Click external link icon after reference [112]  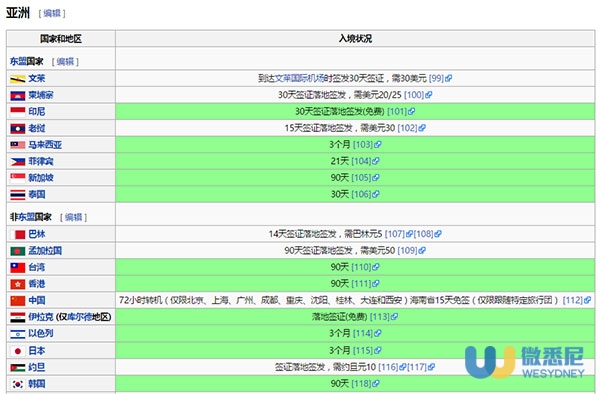pos(587,300)
